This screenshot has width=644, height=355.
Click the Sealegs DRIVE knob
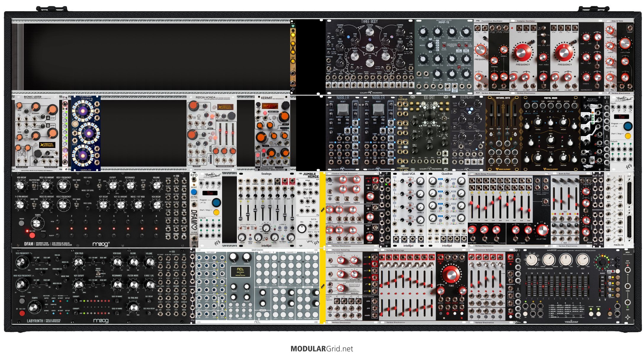tap(242, 237)
